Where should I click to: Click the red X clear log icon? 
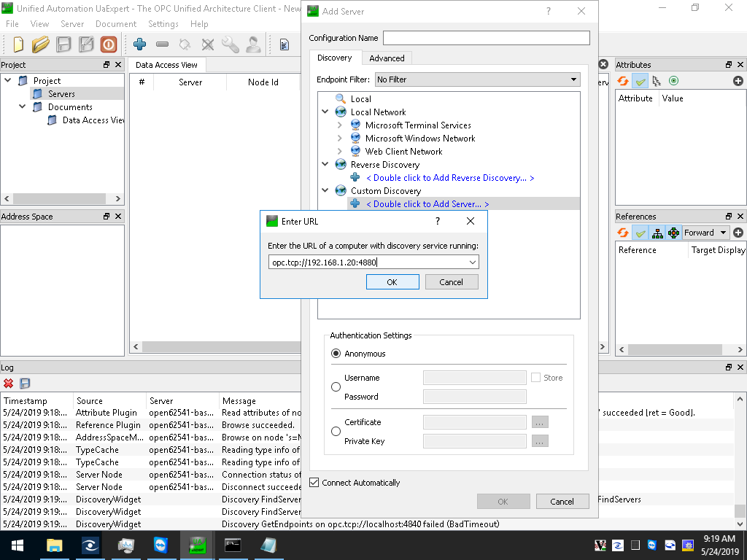(8, 384)
